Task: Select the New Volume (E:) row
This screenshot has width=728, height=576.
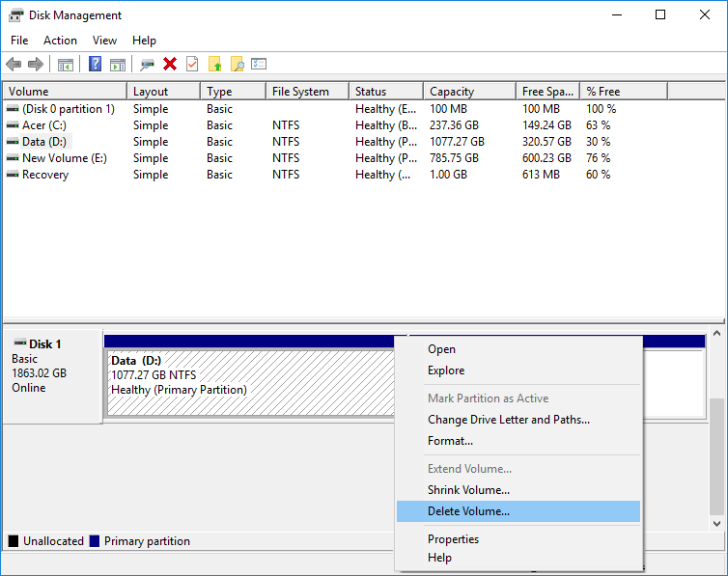Action: pos(60,158)
